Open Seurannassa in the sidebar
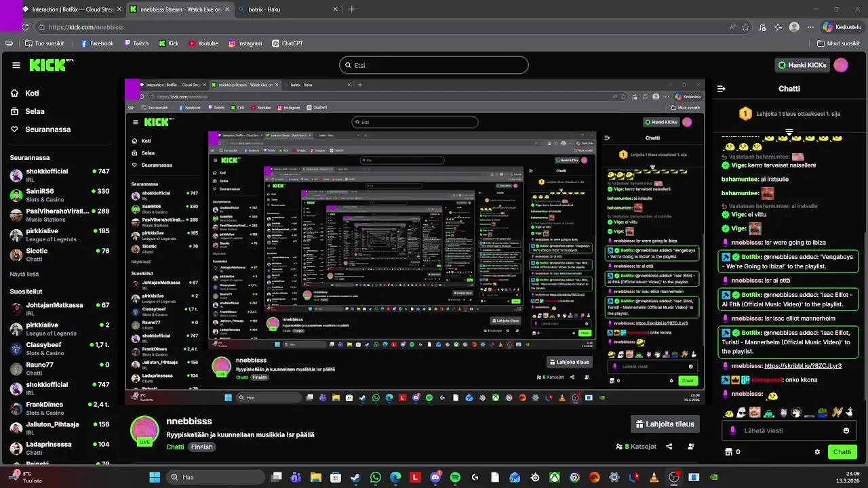 [x=47, y=129]
